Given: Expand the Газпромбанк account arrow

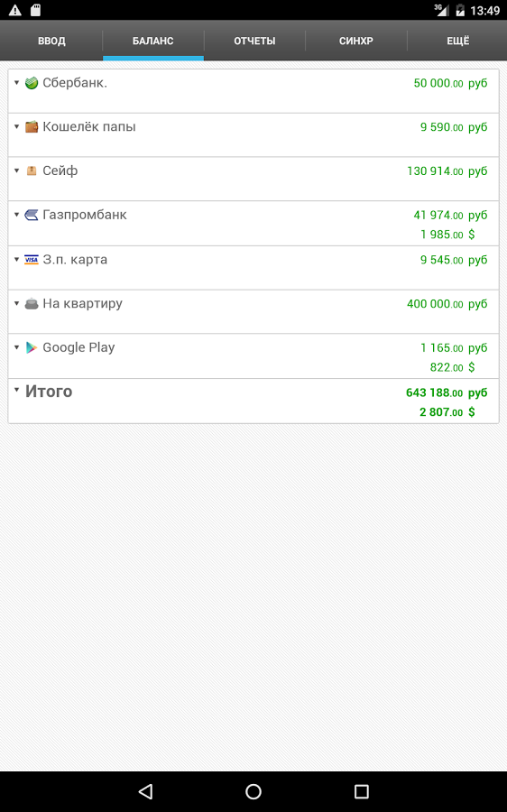Looking at the screenshot, I should [16, 215].
